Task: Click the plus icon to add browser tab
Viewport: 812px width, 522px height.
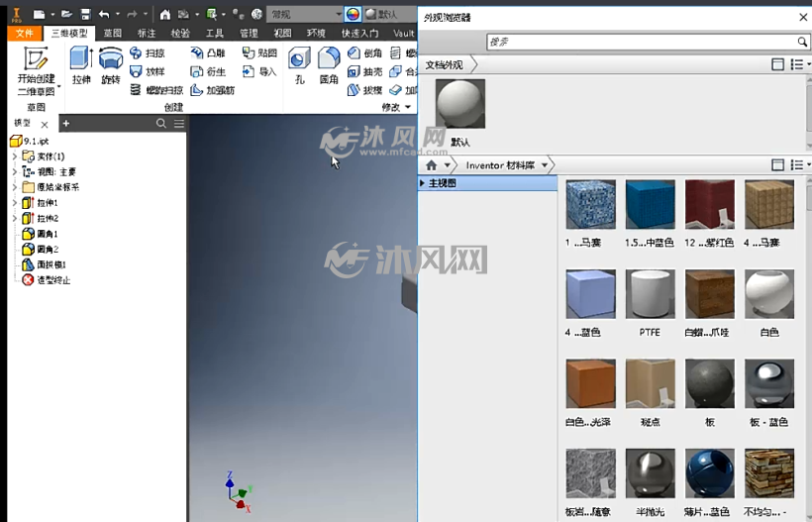Action: pos(65,123)
